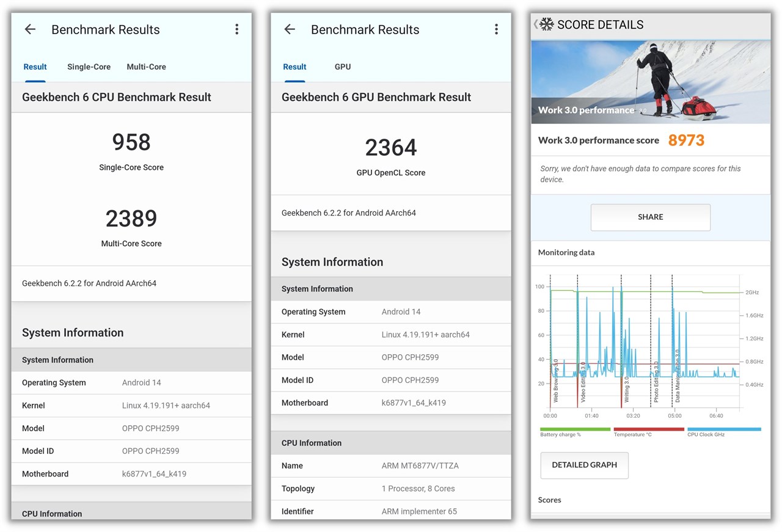Click Model OPPO CPH2599 row in GPU panel
Viewport: 782px width, 532px height.
pos(391,357)
